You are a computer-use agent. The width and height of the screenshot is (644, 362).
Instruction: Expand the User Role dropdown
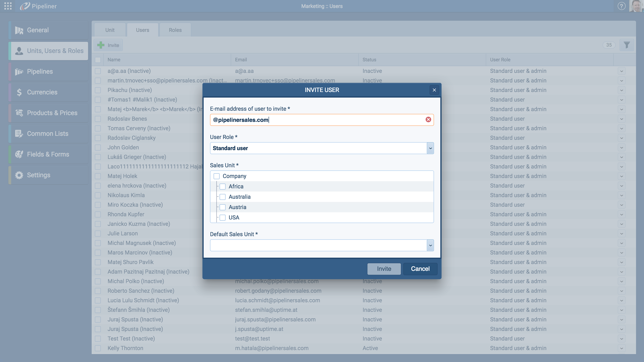[430, 148]
